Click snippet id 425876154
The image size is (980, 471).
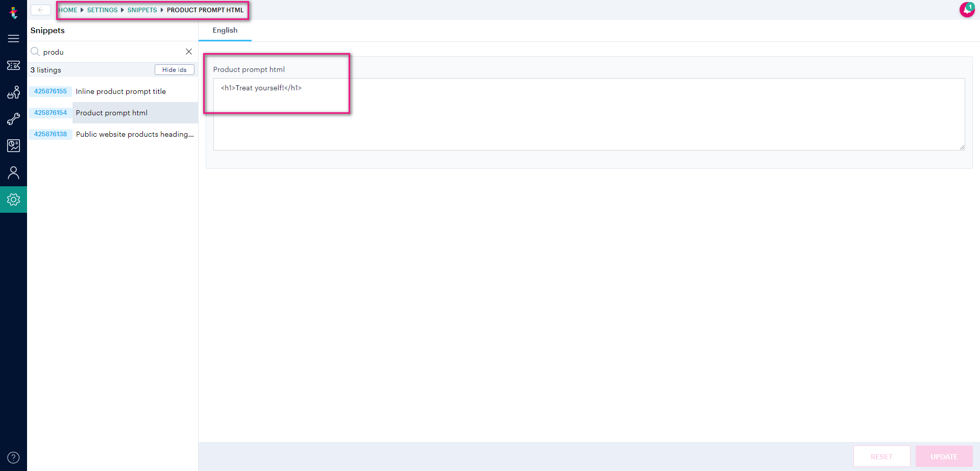tap(51, 113)
